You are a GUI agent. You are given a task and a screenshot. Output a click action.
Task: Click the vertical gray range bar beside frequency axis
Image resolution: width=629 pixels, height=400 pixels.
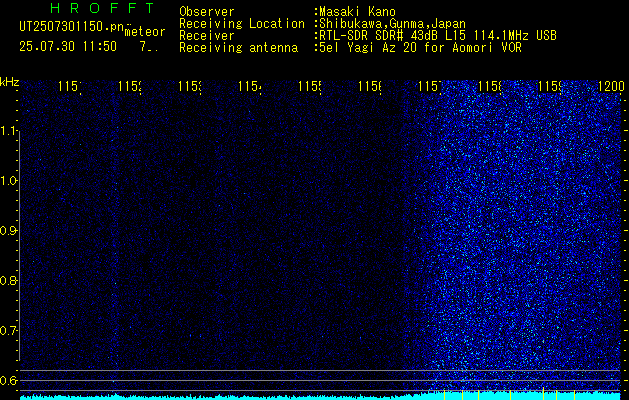pyautogui.click(x=19, y=244)
